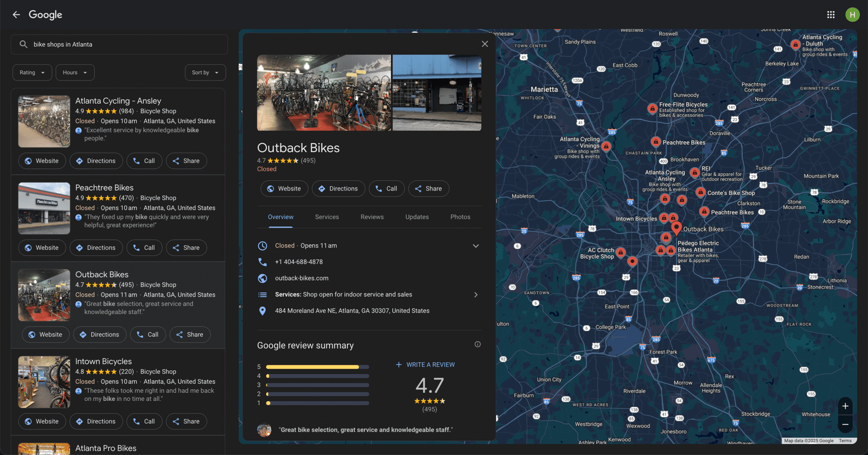Open the Atlanta Pro Bikes listing title
Viewport: 868px width, 455px height.
[x=106, y=448]
